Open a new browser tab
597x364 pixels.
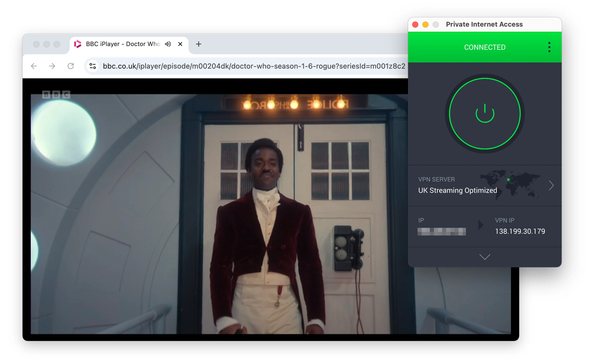198,44
